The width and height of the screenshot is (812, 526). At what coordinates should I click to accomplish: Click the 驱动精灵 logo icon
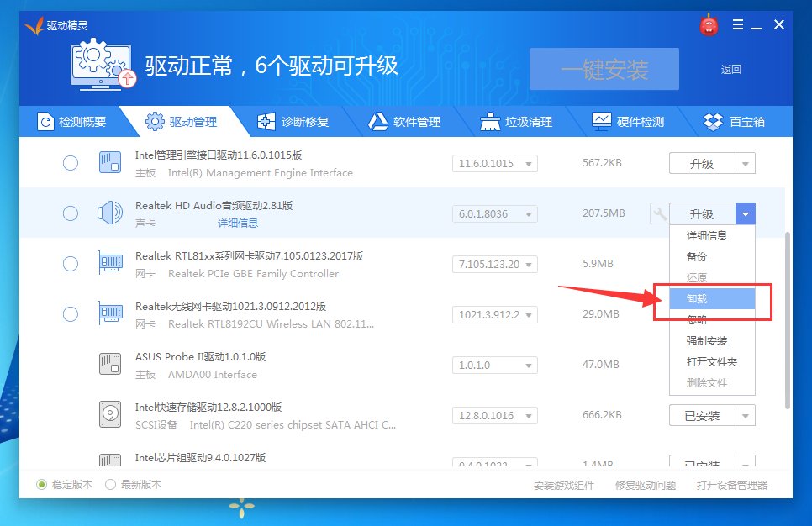(x=34, y=25)
